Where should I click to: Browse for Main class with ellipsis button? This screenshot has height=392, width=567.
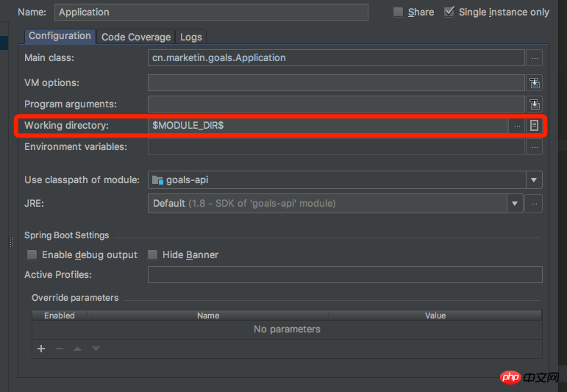coord(535,58)
